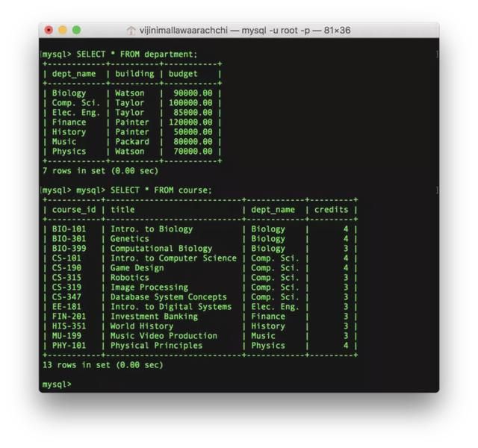The width and height of the screenshot is (478, 448).
Task: Click the 'Robotics' course title
Action: (x=130, y=278)
